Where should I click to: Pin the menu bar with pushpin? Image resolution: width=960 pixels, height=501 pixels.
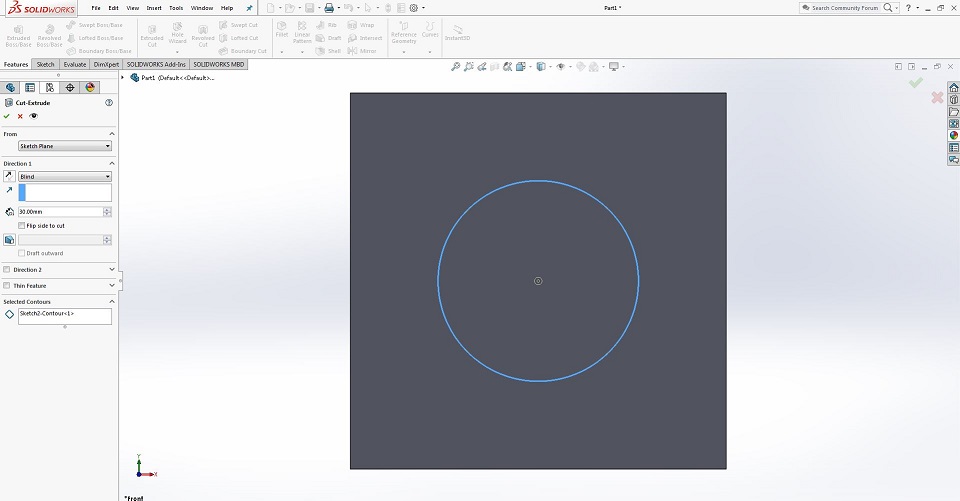click(x=249, y=8)
